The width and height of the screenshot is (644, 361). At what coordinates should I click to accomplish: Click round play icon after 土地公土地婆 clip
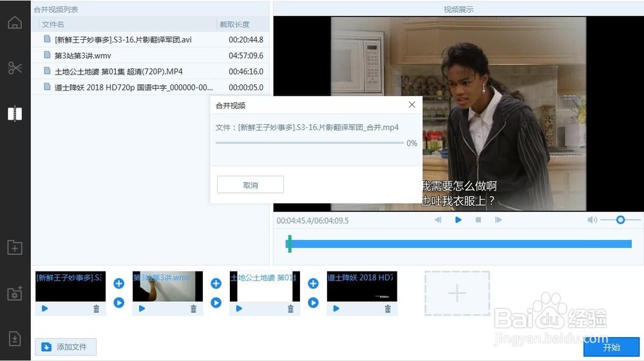(313, 302)
